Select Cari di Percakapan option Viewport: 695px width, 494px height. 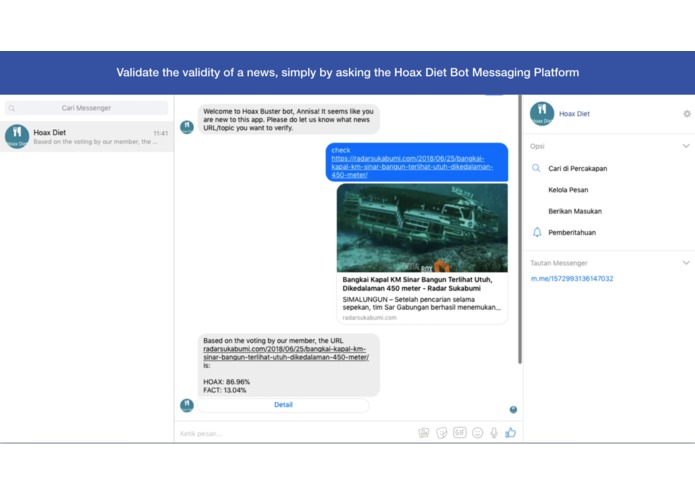tap(578, 168)
